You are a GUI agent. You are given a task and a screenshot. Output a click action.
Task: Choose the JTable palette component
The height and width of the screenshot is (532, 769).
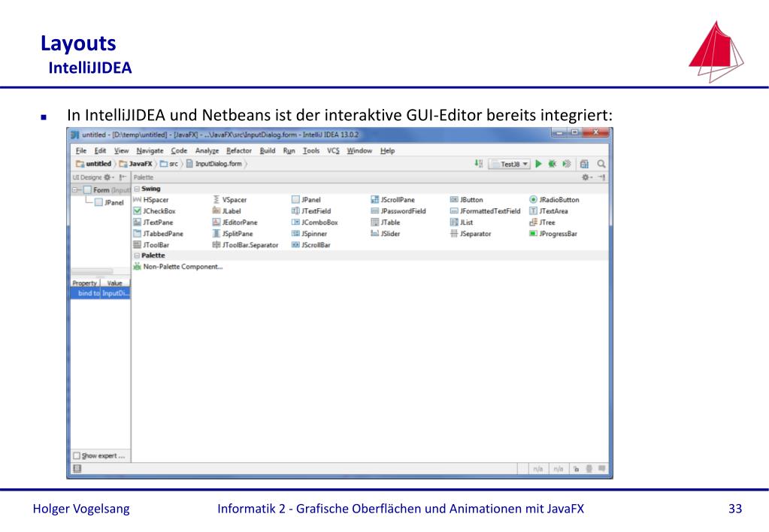click(386, 222)
